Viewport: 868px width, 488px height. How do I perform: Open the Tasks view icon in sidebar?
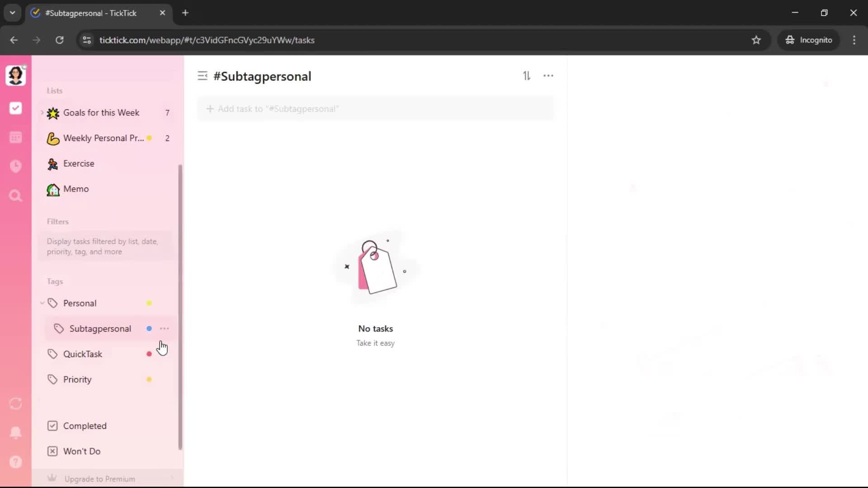click(16, 108)
